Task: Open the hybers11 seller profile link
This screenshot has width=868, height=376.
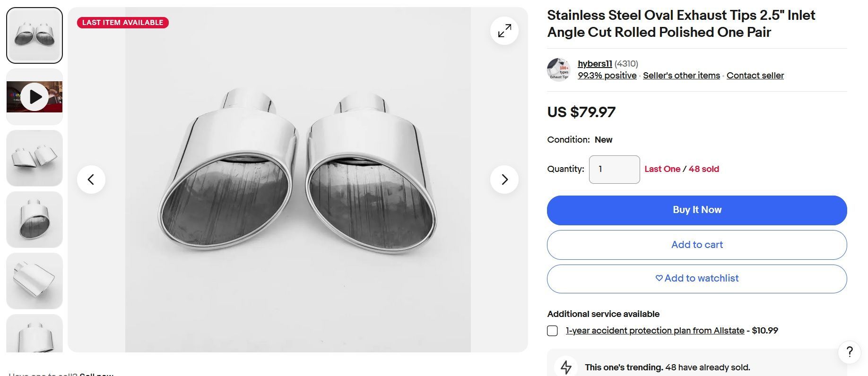Action: click(595, 64)
